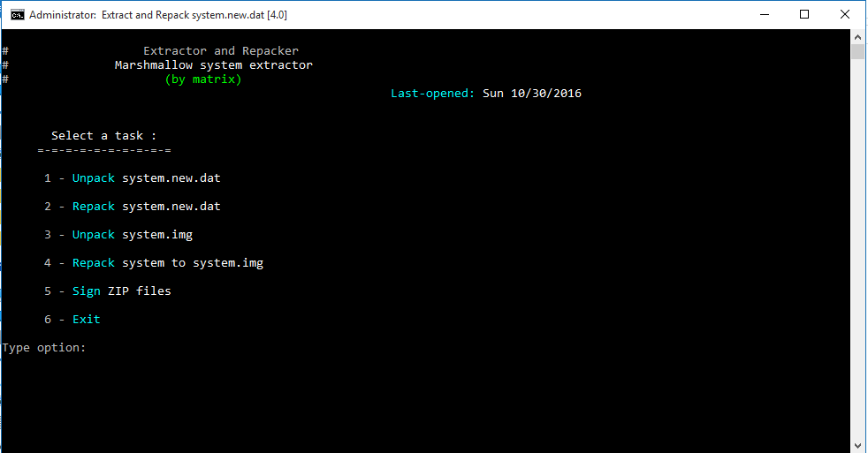The width and height of the screenshot is (868, 453).
Task: Click the scrollbar up arrow
Action: pyautogui.click(x=858, y=37)
